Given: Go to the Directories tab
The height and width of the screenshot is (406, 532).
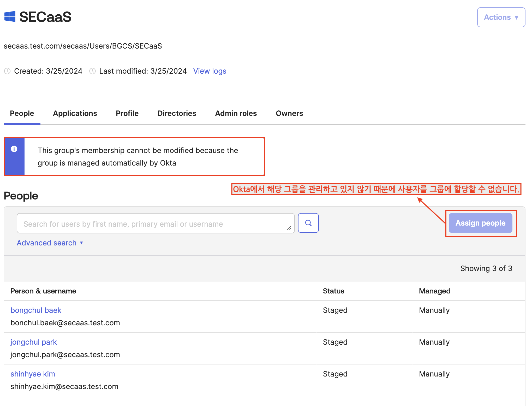Looking at the screenshot, I should pyautogui.click(x=177, y=113).
